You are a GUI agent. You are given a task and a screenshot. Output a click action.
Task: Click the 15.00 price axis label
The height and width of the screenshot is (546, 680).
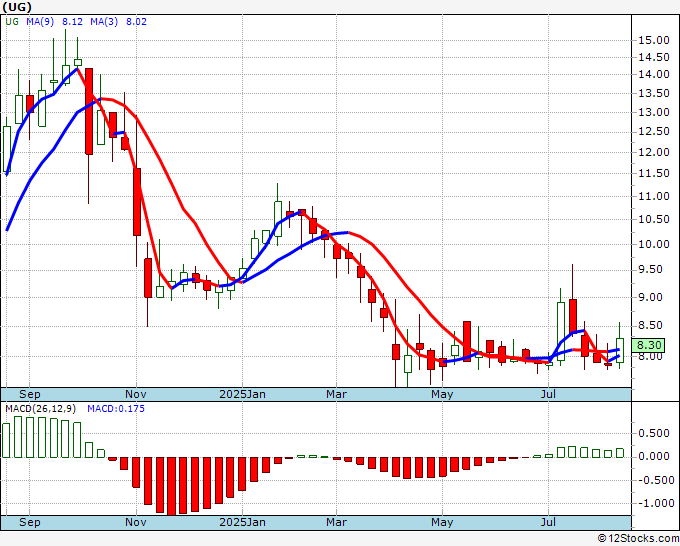(x=654, y=40)
